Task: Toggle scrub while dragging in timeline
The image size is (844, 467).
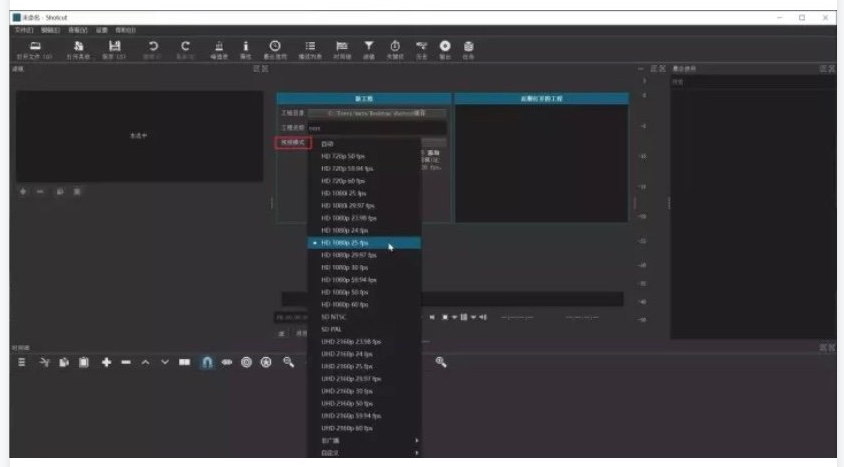Action: point(227,362)
